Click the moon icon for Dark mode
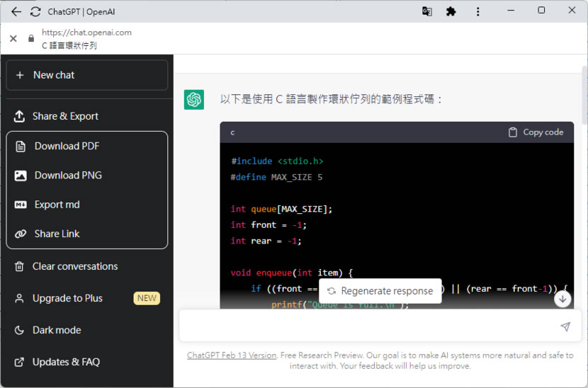The height and width of the screenshot is (388, 588). click(19, 330)
